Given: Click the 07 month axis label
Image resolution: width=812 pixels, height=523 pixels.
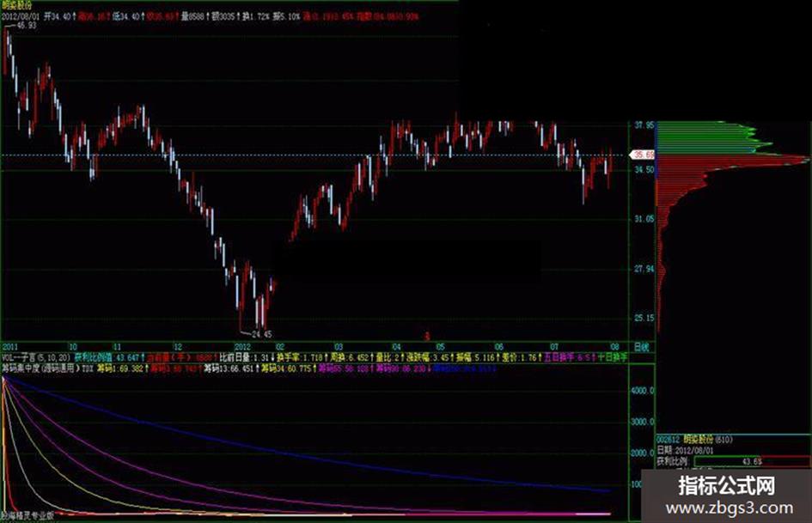Looking at the screenshot, I should click(x=554, y=347).
